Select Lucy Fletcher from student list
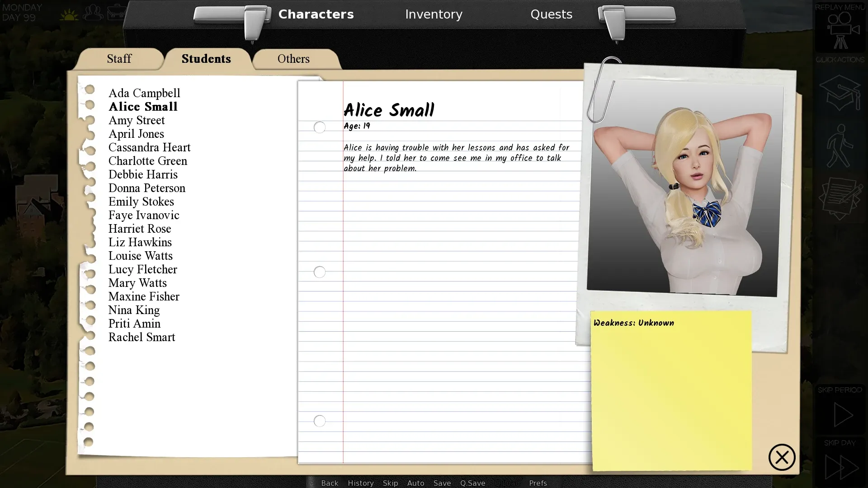868x488 pixels. coord(143,269)
